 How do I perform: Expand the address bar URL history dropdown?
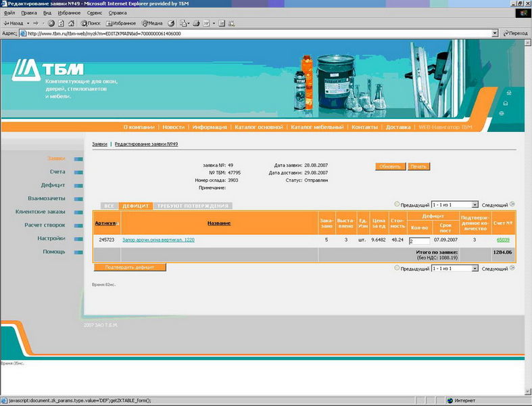(495, 33)
